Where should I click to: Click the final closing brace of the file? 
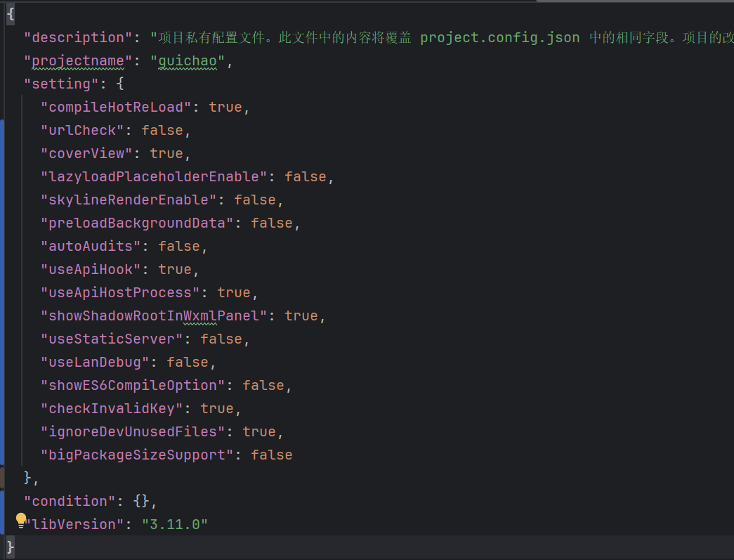(11, 547)
